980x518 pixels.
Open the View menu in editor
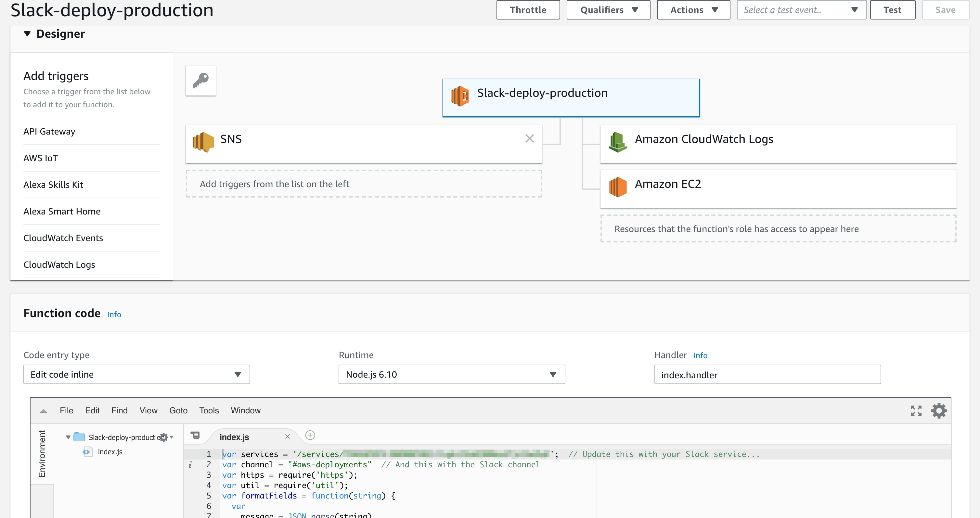(x=148, y=411)
